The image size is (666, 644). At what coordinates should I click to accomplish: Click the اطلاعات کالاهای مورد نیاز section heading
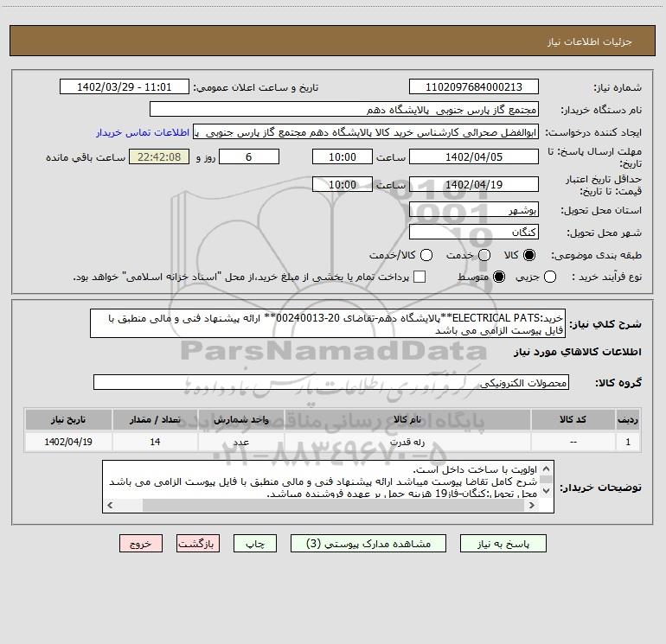(577, 352)
